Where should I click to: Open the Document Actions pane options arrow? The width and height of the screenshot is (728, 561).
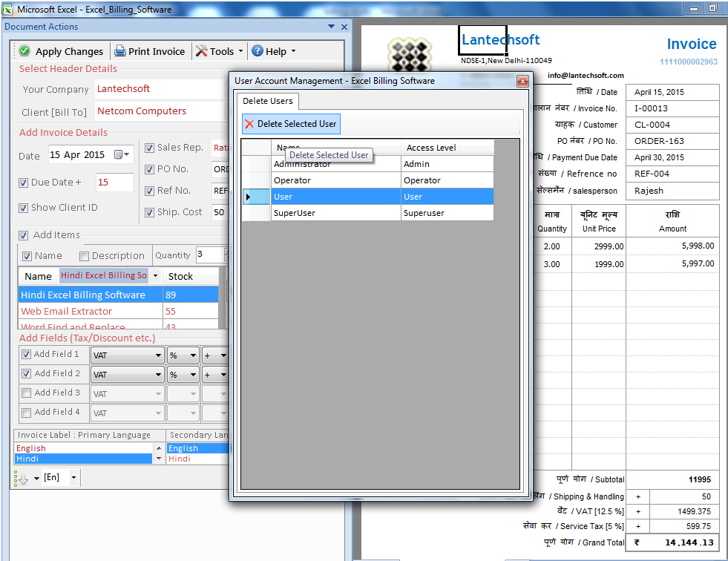click(x=331, y=27)
